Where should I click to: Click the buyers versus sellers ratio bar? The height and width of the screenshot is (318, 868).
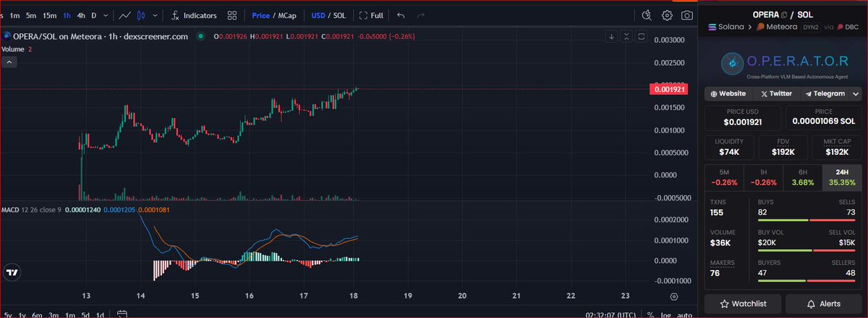tap(807, 280)
